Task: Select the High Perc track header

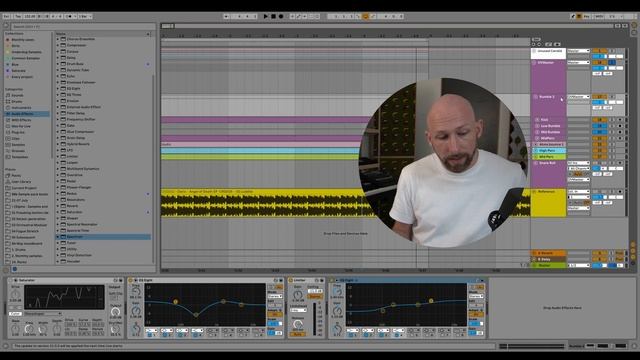Action: coord(548,151)
